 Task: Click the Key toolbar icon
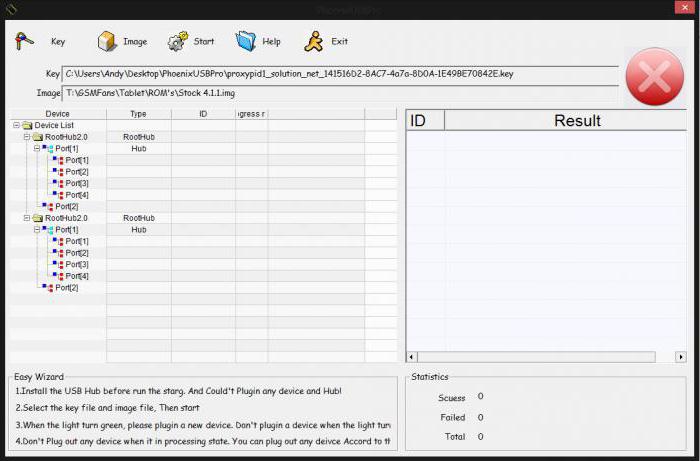click(x=25, y=41)
